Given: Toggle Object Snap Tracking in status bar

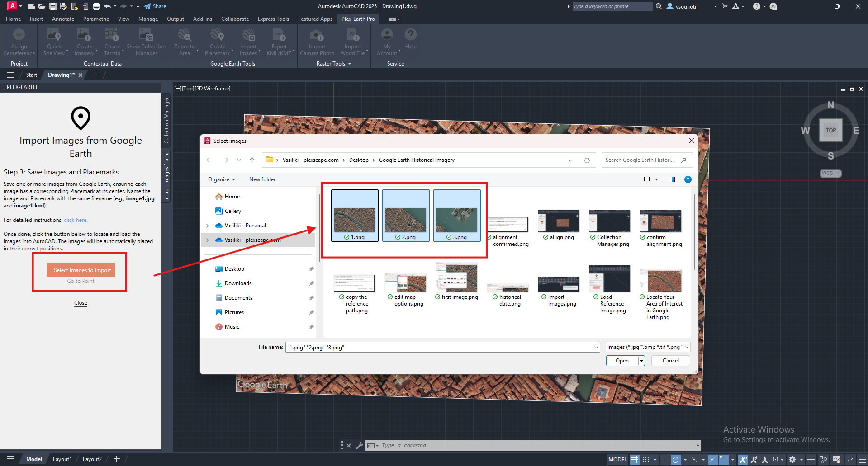Looking at the screenshot, I should click(712, 460).
